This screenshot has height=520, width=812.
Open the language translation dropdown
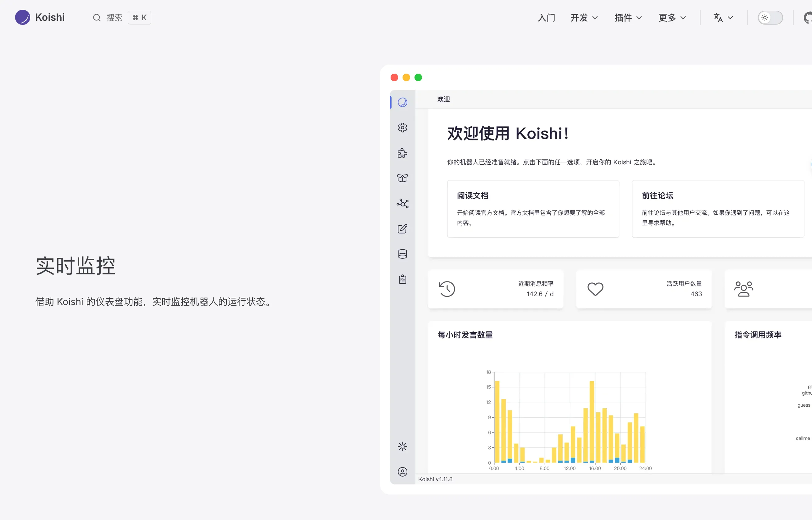point(723,18)
